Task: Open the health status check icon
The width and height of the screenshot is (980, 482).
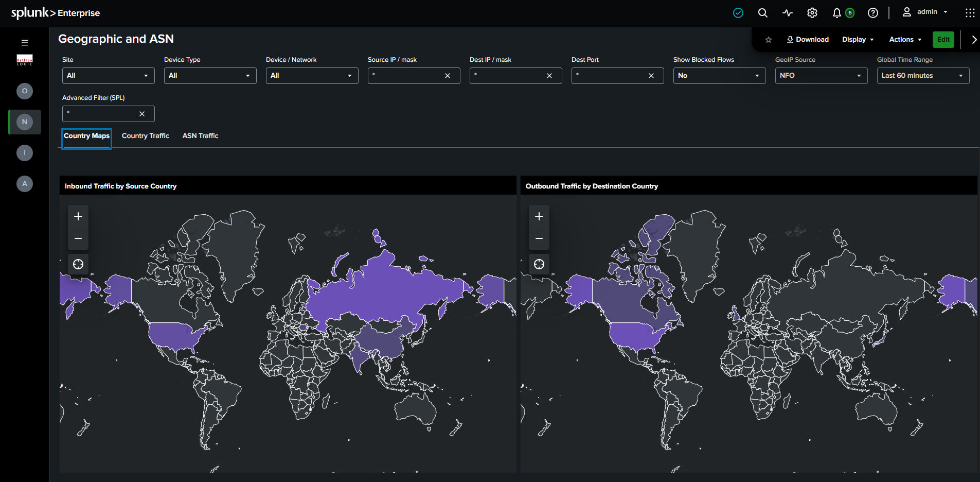Action: pyautogui.click(x=738, y=13)
